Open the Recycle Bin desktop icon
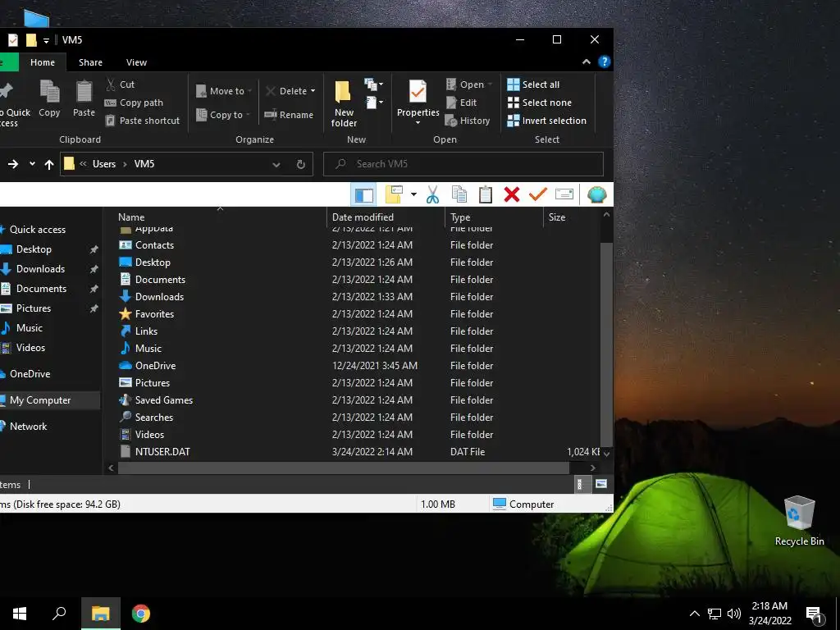840x630 pixels. pos(799,521)
